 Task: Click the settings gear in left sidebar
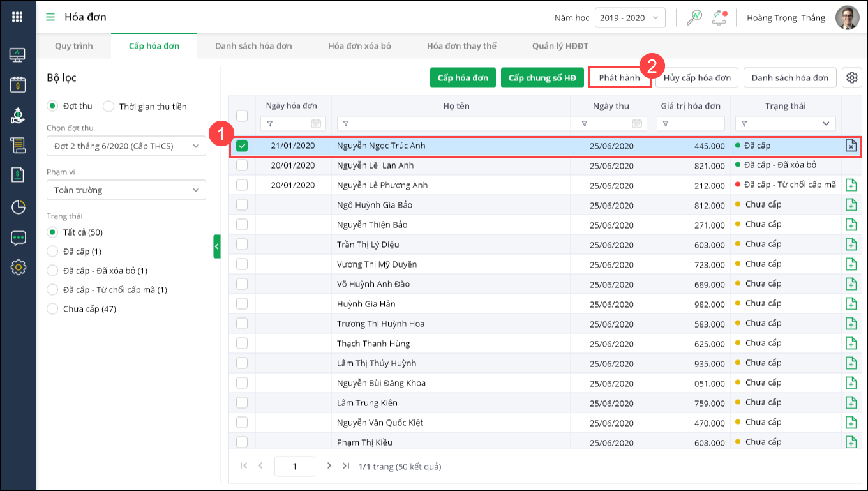18,267
